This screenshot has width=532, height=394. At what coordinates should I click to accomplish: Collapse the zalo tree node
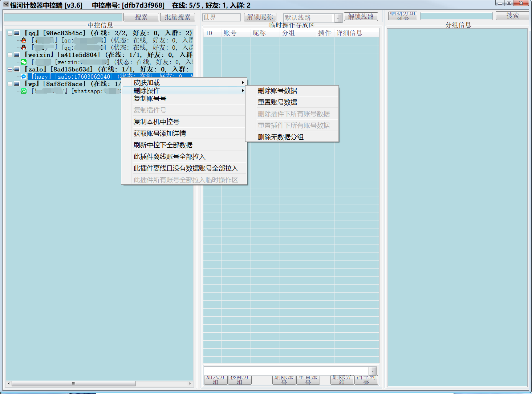[10, 69]
